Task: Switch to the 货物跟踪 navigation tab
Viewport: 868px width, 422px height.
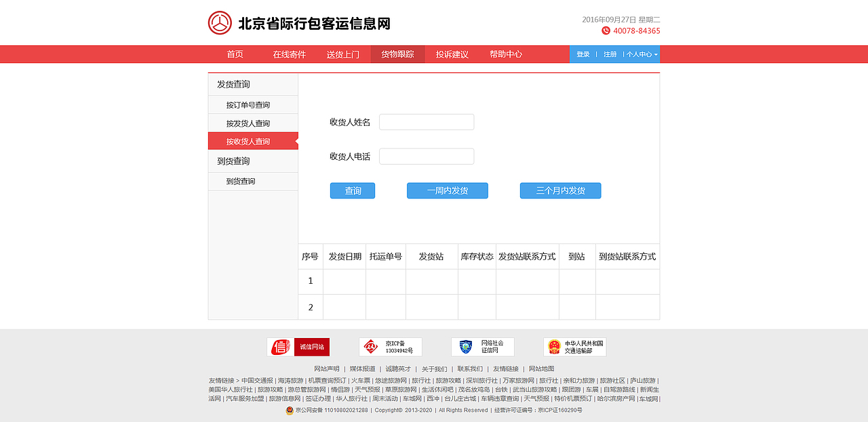Action: [x=398, y=54]
